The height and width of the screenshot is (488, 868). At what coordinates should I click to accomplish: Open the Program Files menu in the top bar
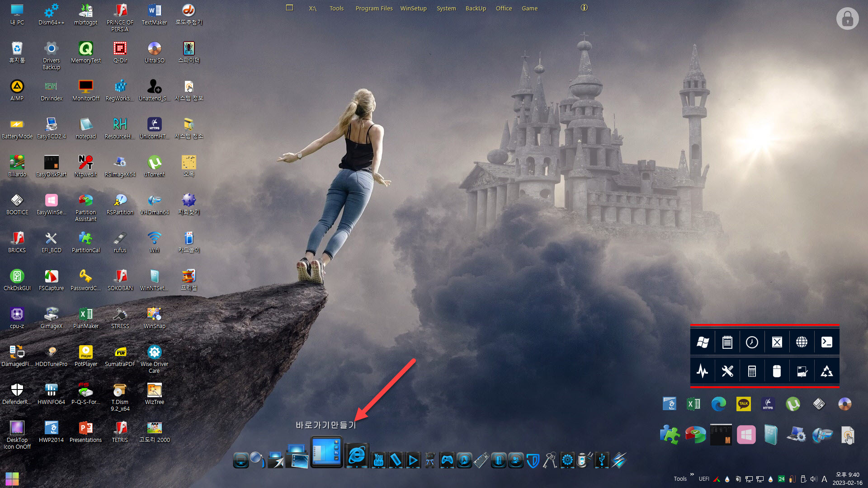[374, 8]
